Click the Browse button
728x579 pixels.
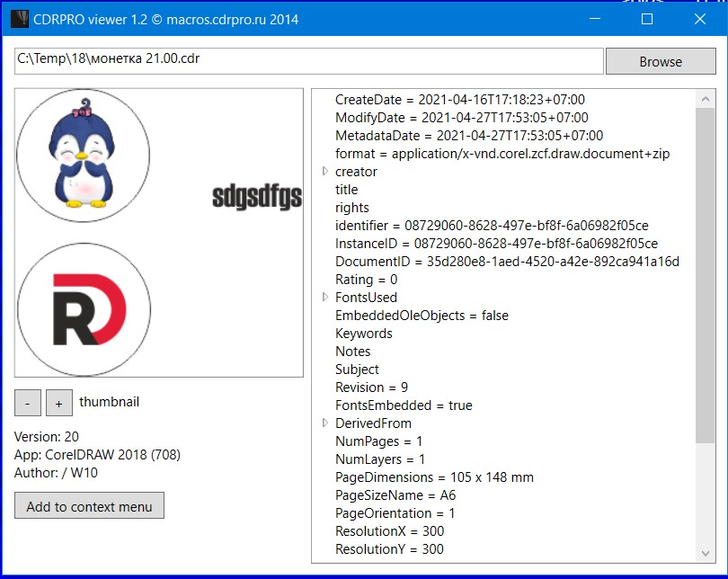pyautogui.click(x=661, y=61)
